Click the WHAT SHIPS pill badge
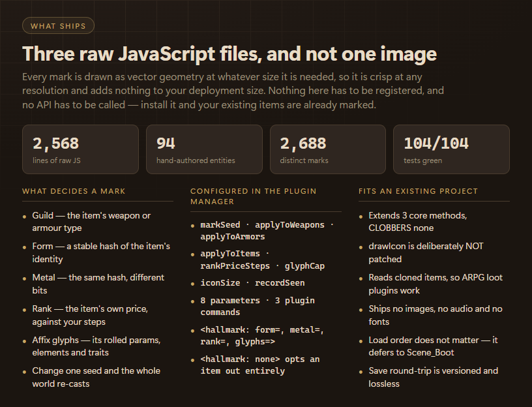 click(58, 26)
